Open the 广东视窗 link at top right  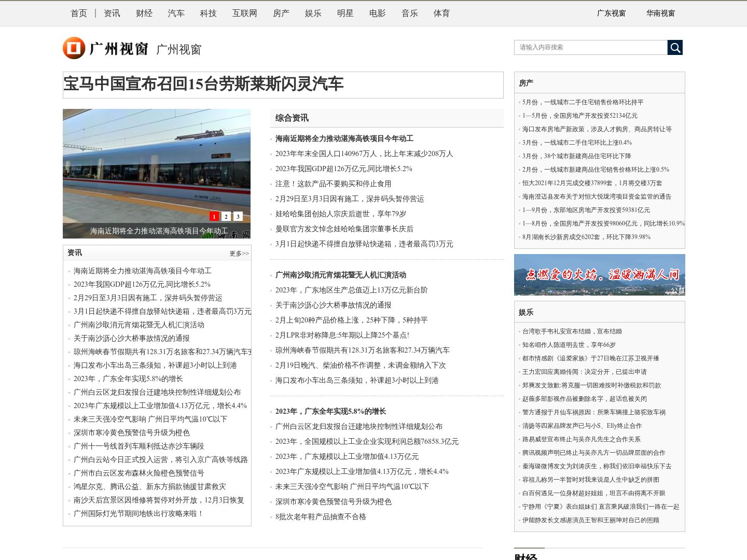click(611, 13)
